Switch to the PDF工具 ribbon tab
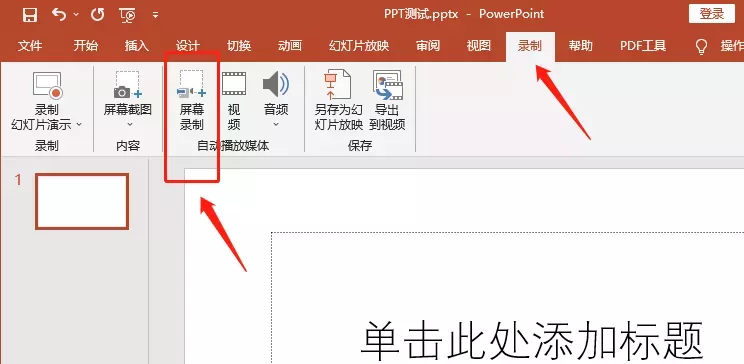The height and width of the screenshot is (364, 744). tap(643, 46)
